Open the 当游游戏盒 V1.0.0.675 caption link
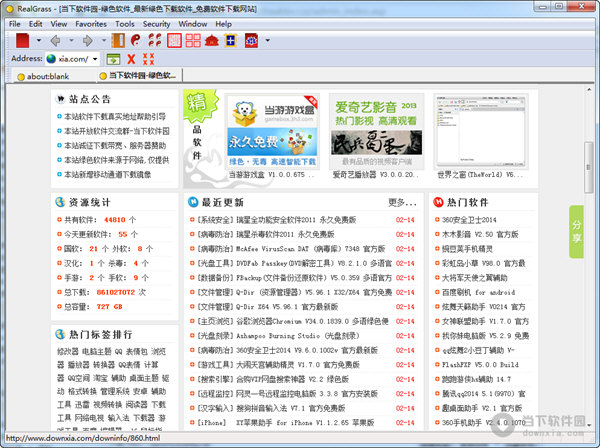 pos(271,175)
